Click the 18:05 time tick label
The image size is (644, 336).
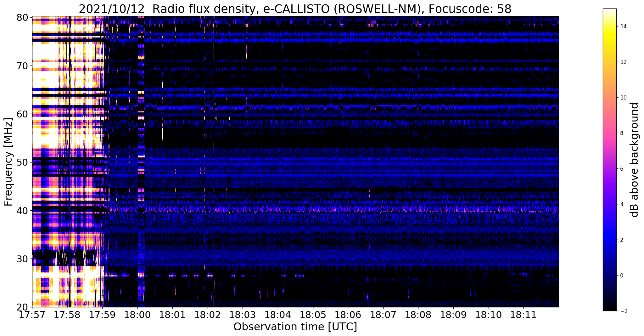[313, 315]
